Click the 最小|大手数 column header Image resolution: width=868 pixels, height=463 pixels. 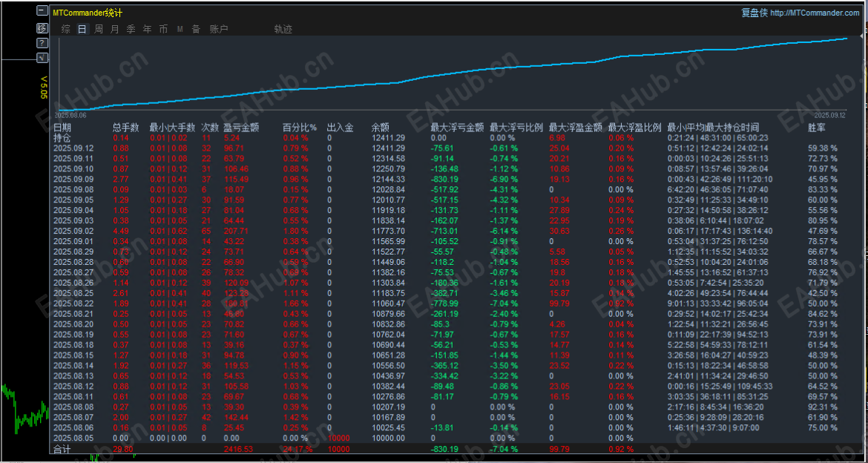172,128
